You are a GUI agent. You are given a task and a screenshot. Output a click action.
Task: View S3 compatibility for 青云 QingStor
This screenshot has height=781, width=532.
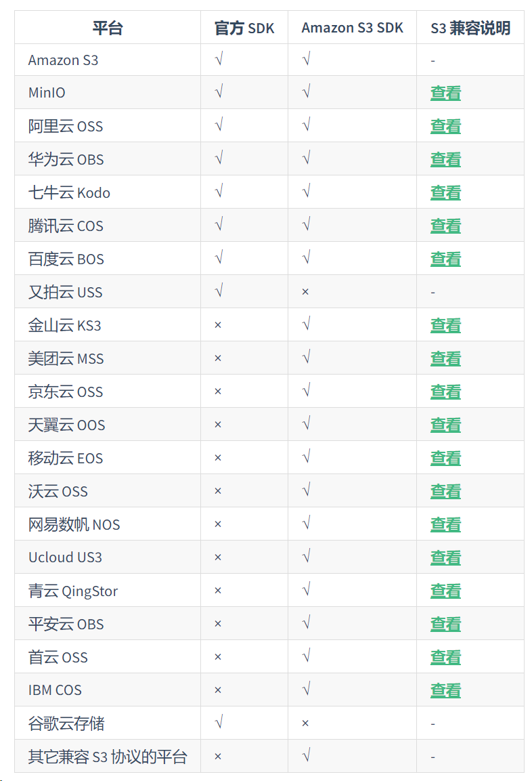[x=445, y=591]
